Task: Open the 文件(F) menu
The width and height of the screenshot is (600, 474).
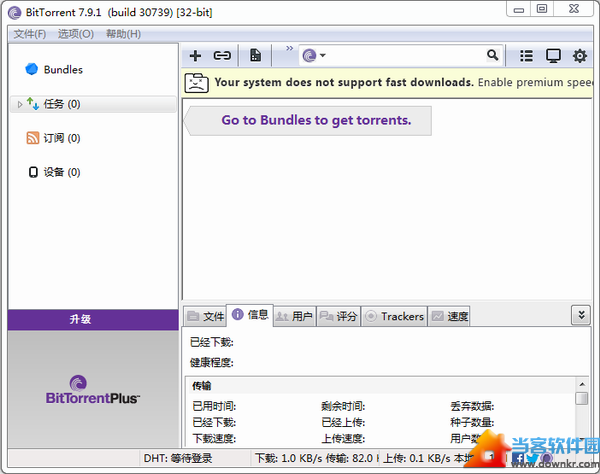Action: click(30, 34)
